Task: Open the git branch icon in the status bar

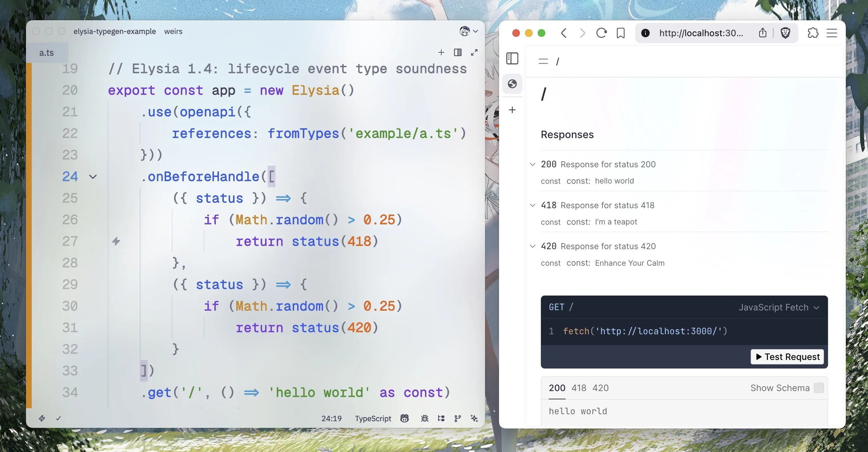Action: tap(457, 418)
